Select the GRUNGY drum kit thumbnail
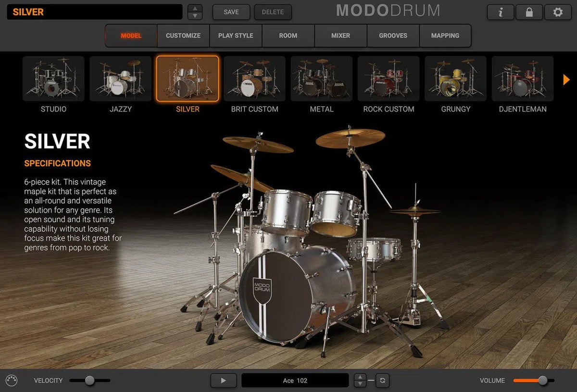The height and width of the screenshot is (392, 577). pyautogui.click(x=455, y=79)
